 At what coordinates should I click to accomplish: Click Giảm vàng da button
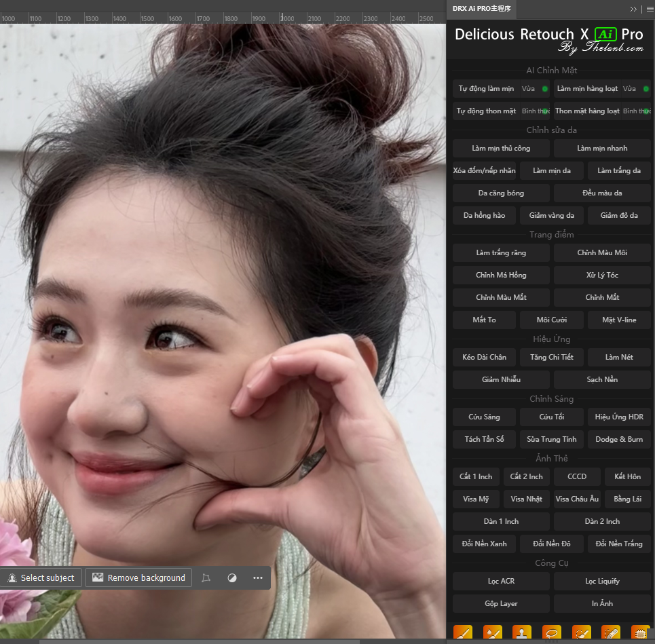pyautogui.click(x=551, y=216)
